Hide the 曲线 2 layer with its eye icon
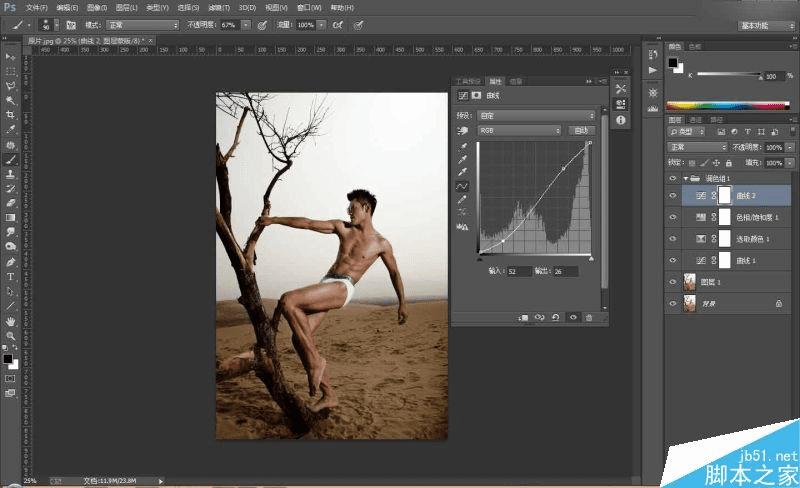The image size is (800, 488). tap(672, 197)
